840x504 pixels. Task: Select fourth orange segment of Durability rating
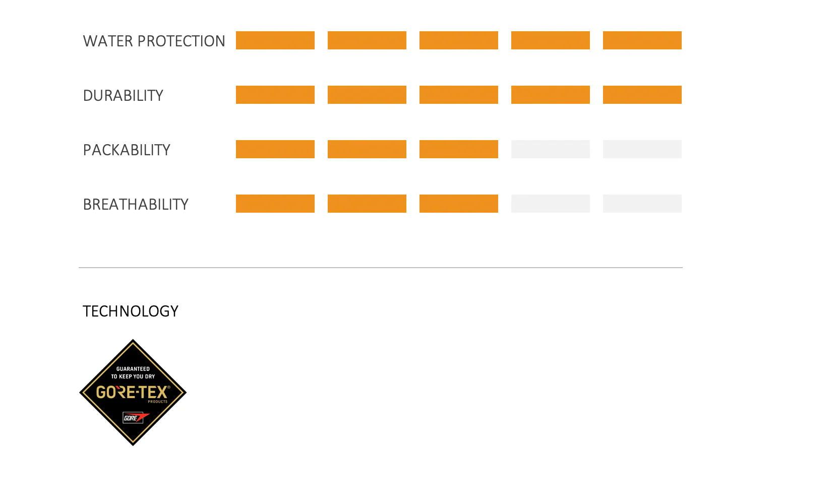551,95
